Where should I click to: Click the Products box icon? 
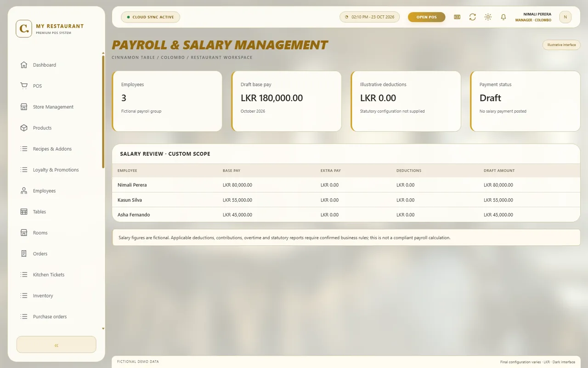(24, 128)
